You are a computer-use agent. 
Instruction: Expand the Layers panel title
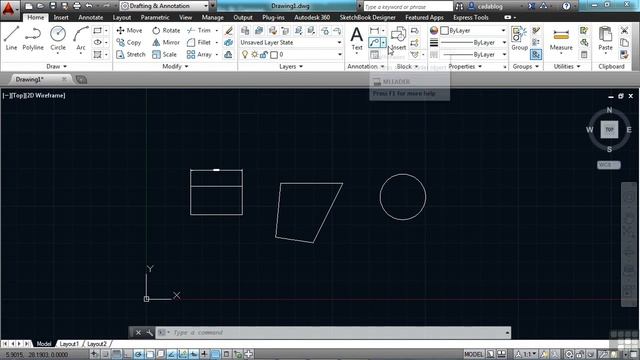click(x=291, y=66)
